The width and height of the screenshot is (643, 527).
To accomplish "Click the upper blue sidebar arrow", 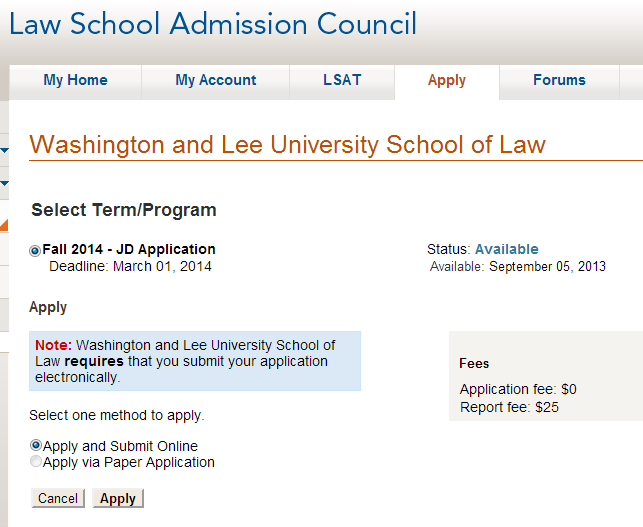I will 5,151.
